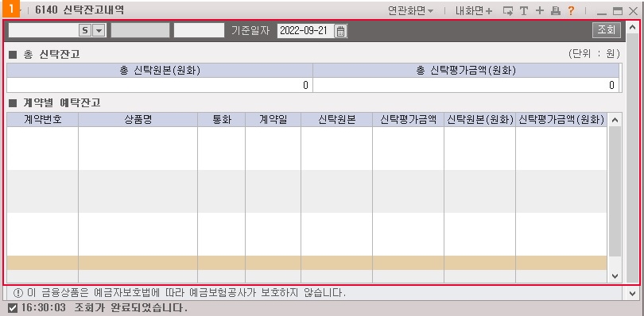The image size is (644, 316).
Task: Click the 상품명 column header
Action: [138, 119]
